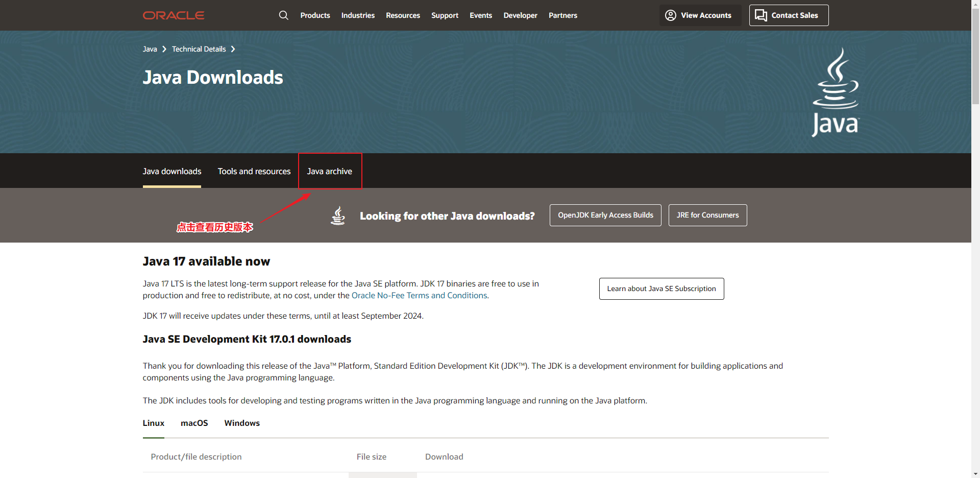
Task: Click JRE for Consumers button
Action: pos(707,215)
